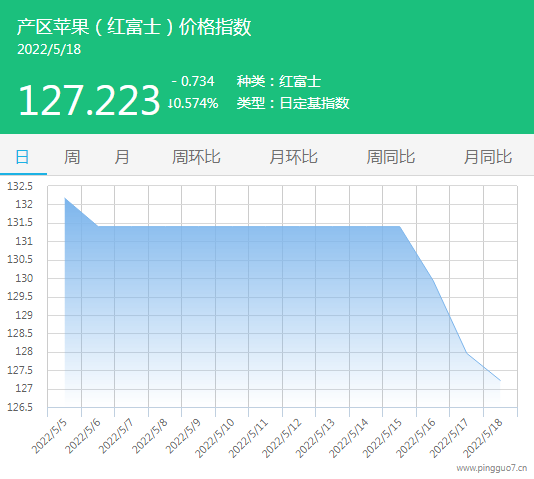Click the down arrow beside 0.574%
This screenshot has width=534, height=479.
point(170,103)
